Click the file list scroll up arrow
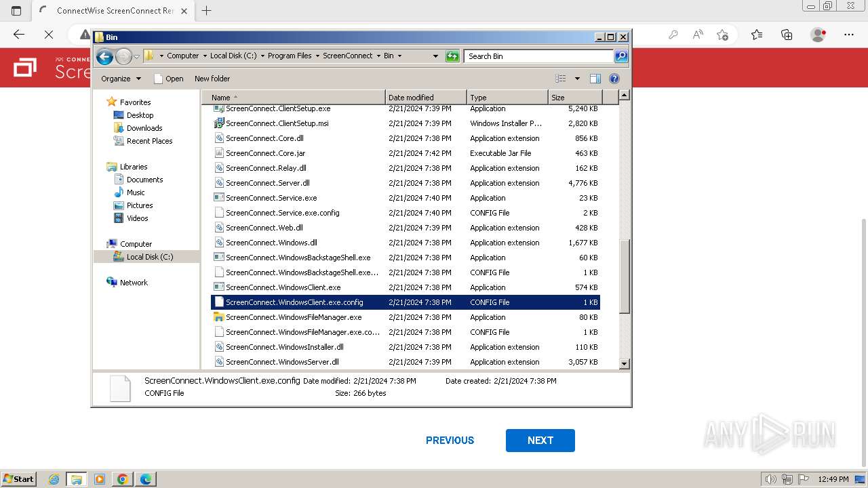This screenshot has width=868, height=488. [625, 96]
